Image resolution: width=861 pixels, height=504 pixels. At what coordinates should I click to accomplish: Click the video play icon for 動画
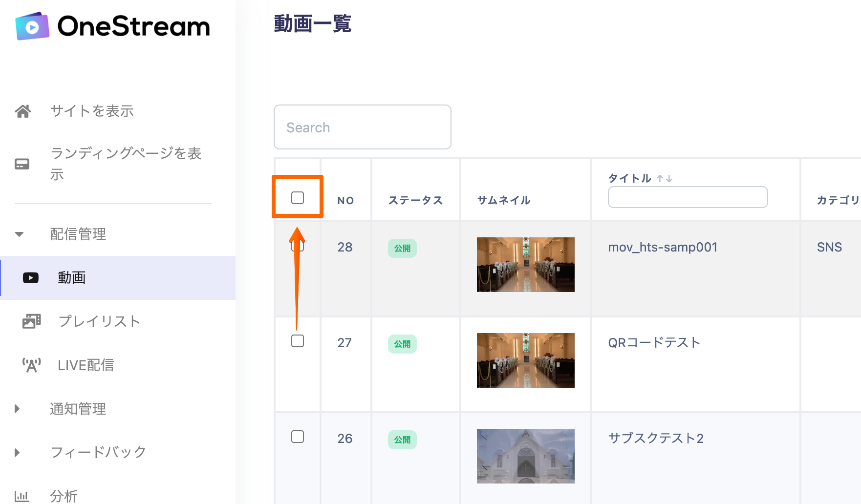[x=31, y=278]
